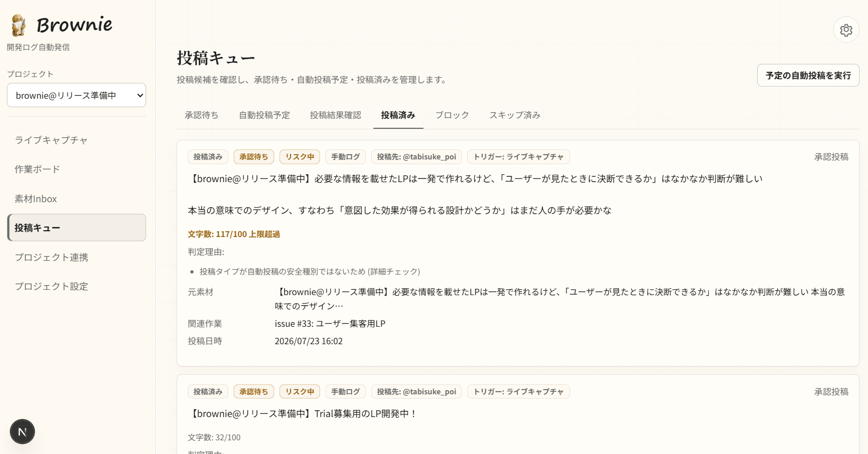The width and height of the screenshot is (868, 454).
Task: Click the Brownie mascot logo icon
Action: pyautogui.click(x=18, y=25)
